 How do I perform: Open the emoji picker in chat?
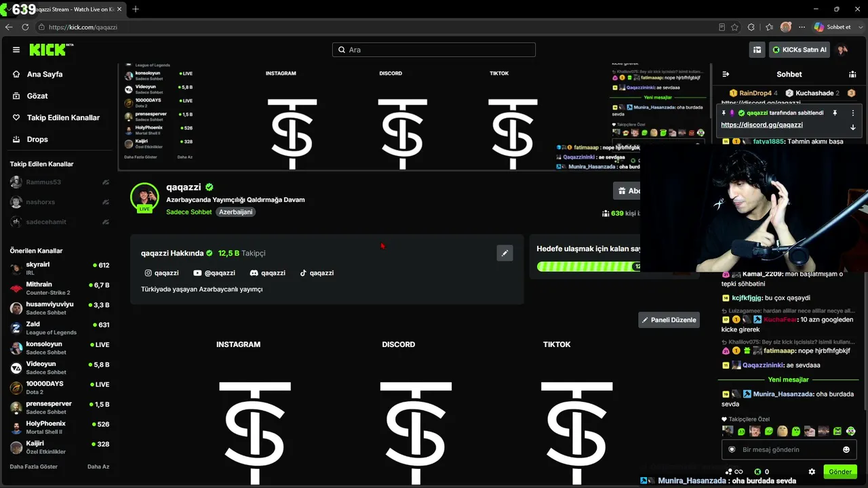pyautogui.click(x=846, y=449)
